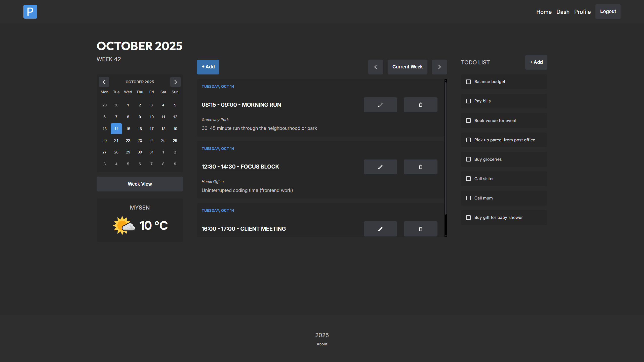Edit the Focus Block event
The image size is (644, 362).
(380, 167)
